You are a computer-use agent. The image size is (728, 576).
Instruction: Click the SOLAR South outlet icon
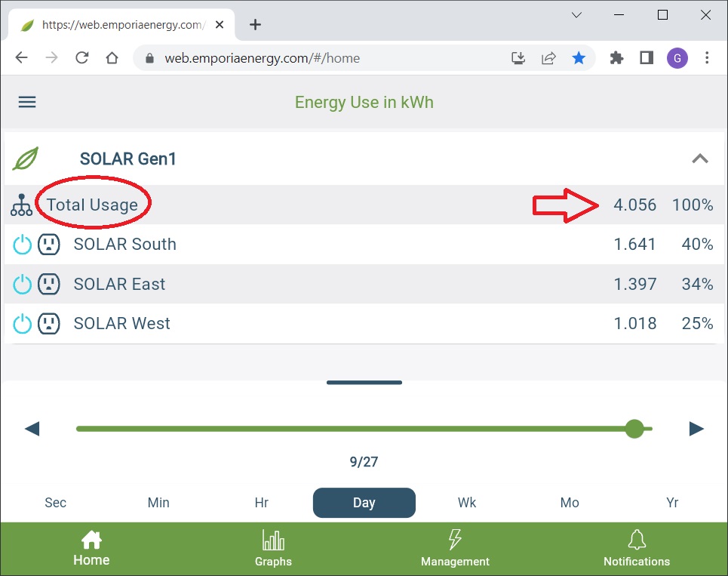pos(49,245)
